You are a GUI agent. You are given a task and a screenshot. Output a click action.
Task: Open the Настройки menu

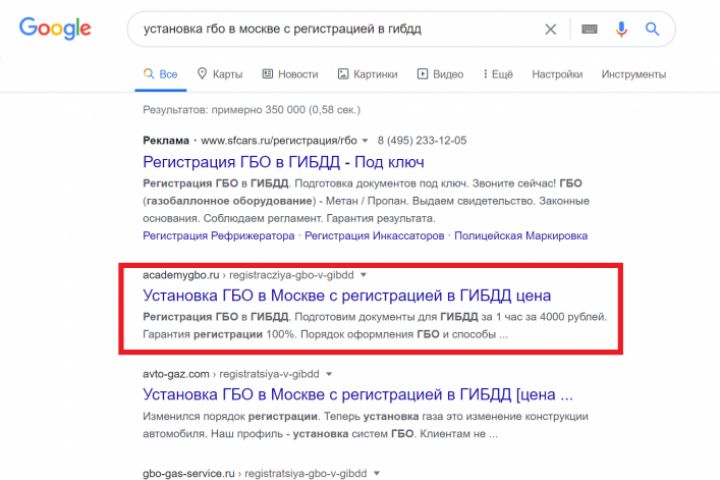(557, 74)
